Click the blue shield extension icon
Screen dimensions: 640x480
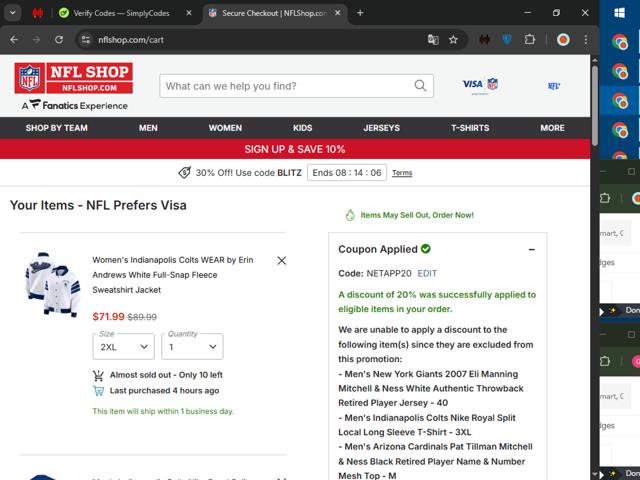(x=507, y=40)
